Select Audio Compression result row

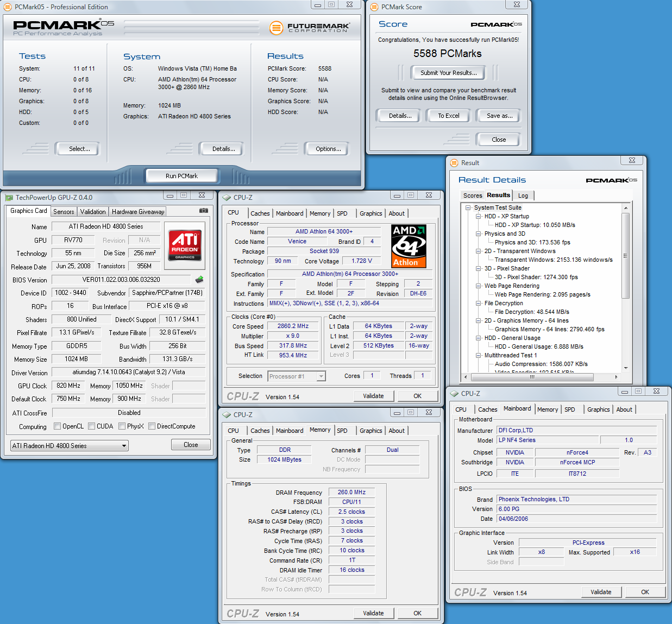point(541,364)
